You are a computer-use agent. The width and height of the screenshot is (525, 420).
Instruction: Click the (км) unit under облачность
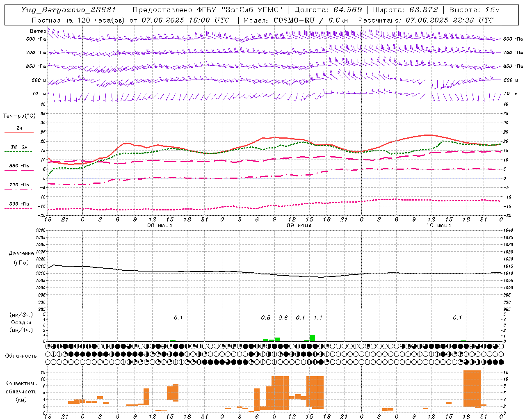point(21,399)
